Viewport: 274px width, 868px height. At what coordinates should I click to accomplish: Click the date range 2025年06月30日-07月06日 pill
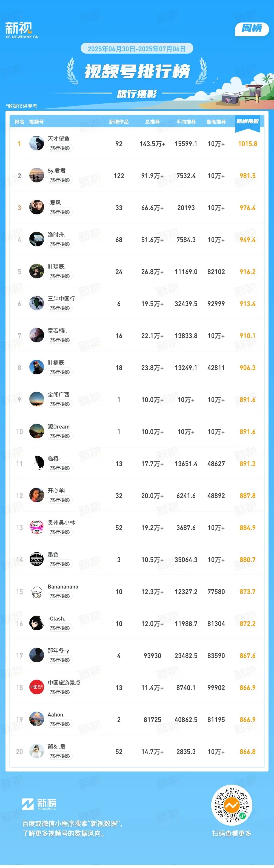[137, 48]
